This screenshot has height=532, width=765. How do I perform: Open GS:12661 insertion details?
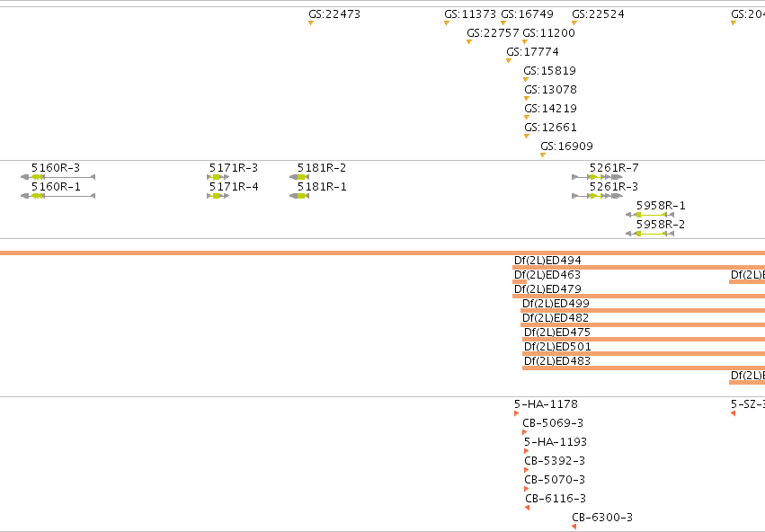click(550, 128)
